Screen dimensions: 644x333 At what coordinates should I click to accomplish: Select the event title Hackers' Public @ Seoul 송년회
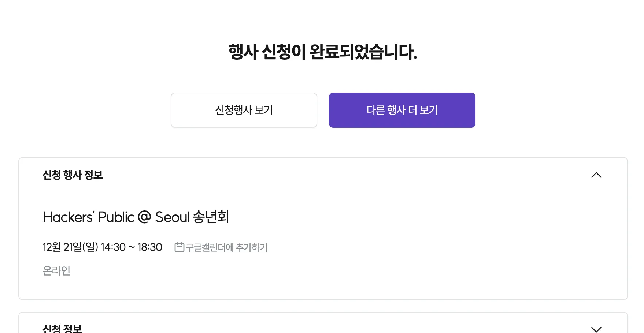[x=136, y=217]
